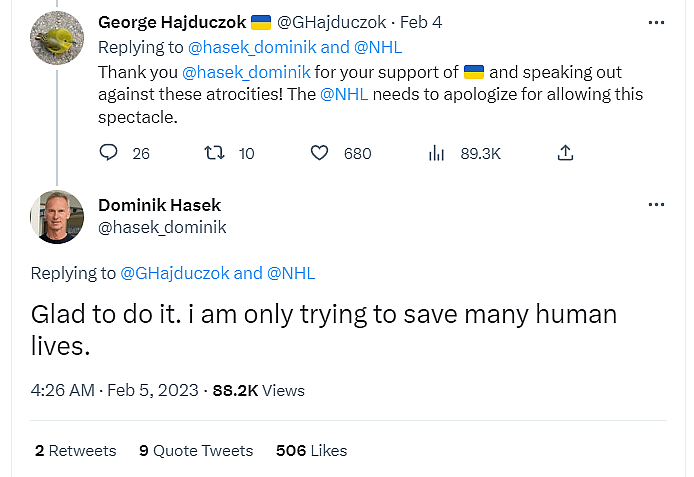View the 9 Quote Tweets
The image size is (694, 477).
[196, 450]
